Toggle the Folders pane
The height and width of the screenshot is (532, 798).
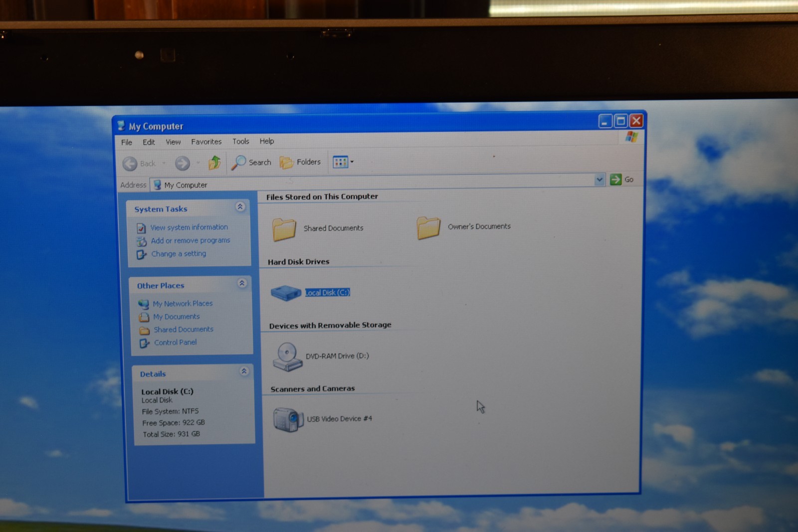(x=300, y=162)
